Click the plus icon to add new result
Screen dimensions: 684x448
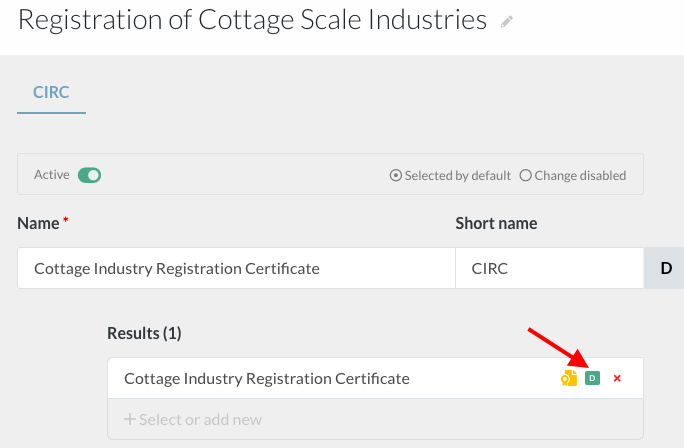coord(130,419)
